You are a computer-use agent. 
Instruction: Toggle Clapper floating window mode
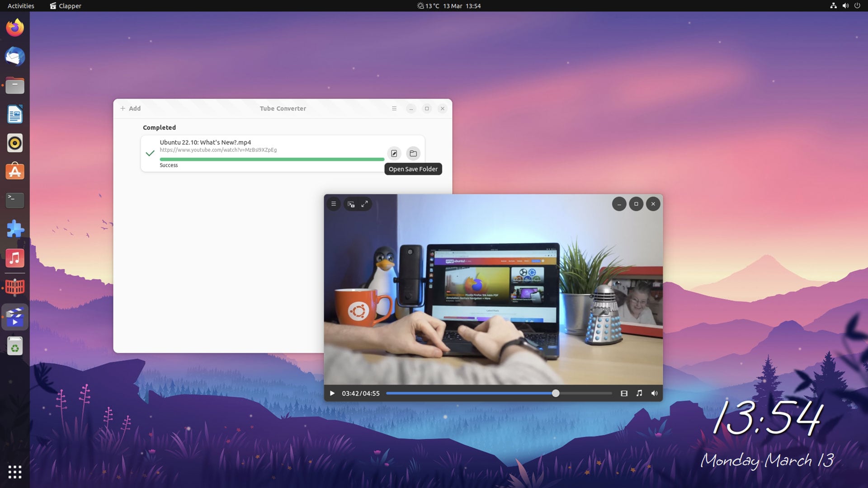[x=351, y=204]
